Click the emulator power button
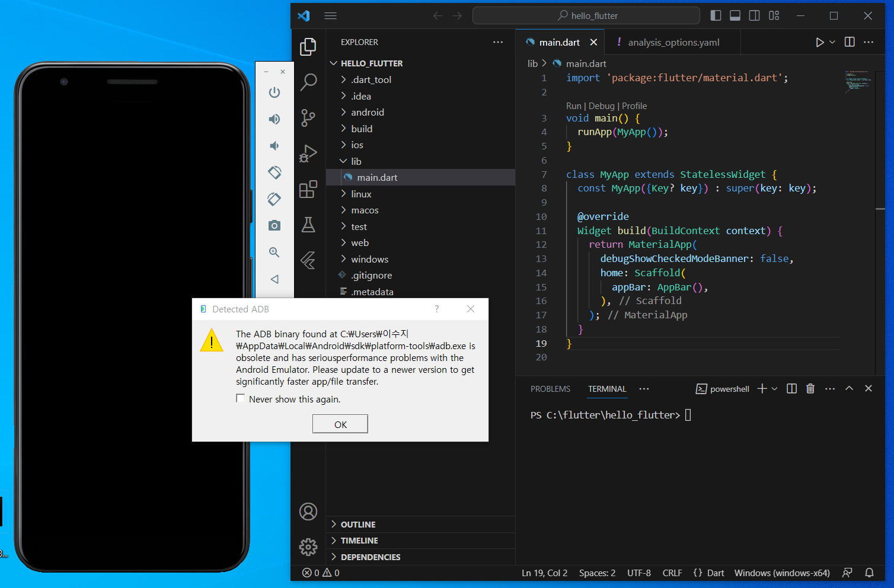Image resolution: width=894 pixels, height=588 pixels. point(274,92)
